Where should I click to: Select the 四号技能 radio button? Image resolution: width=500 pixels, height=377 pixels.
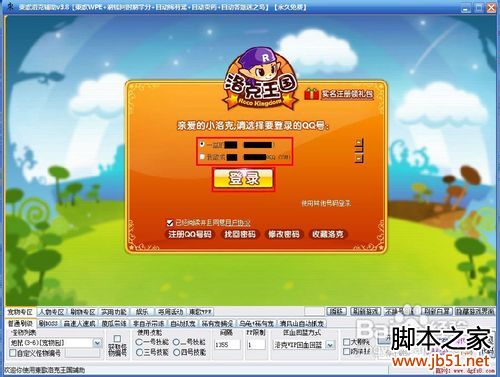click(176, 352)
